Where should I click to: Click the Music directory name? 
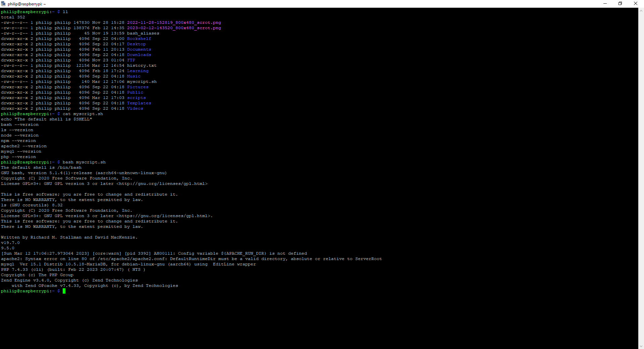point(133,76)
